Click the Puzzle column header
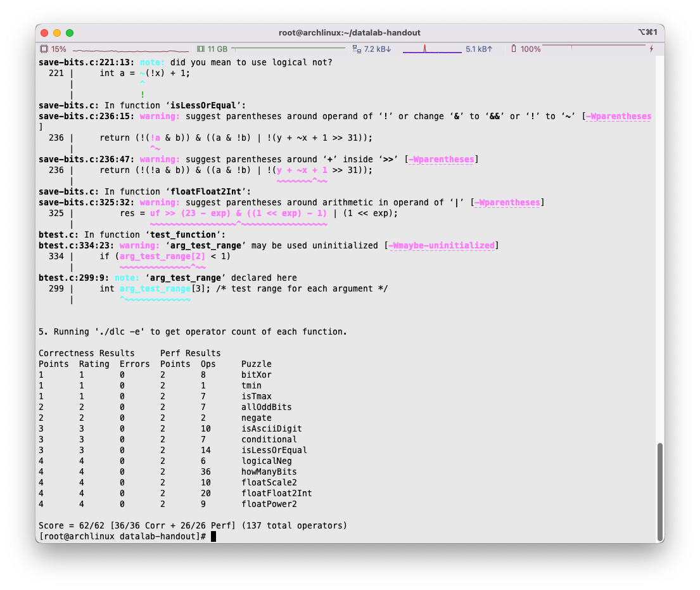This screenshot has height=590, width=700. coord(257,364)
